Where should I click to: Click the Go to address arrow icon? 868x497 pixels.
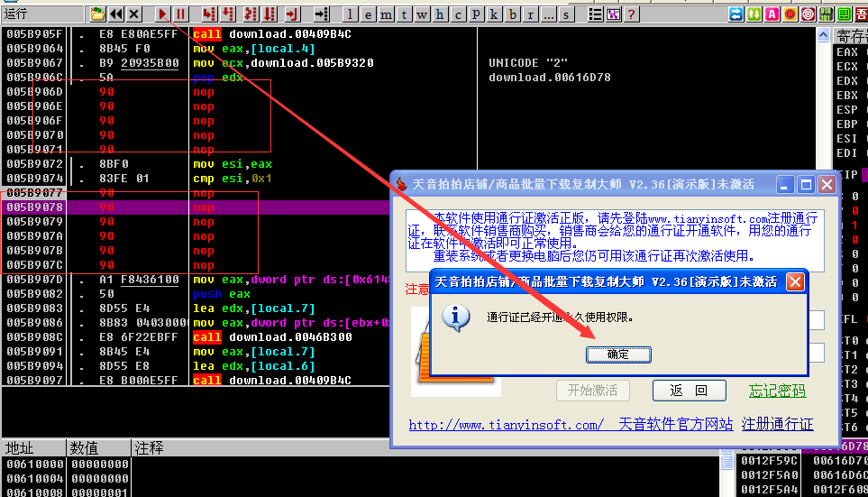[318, 14]
